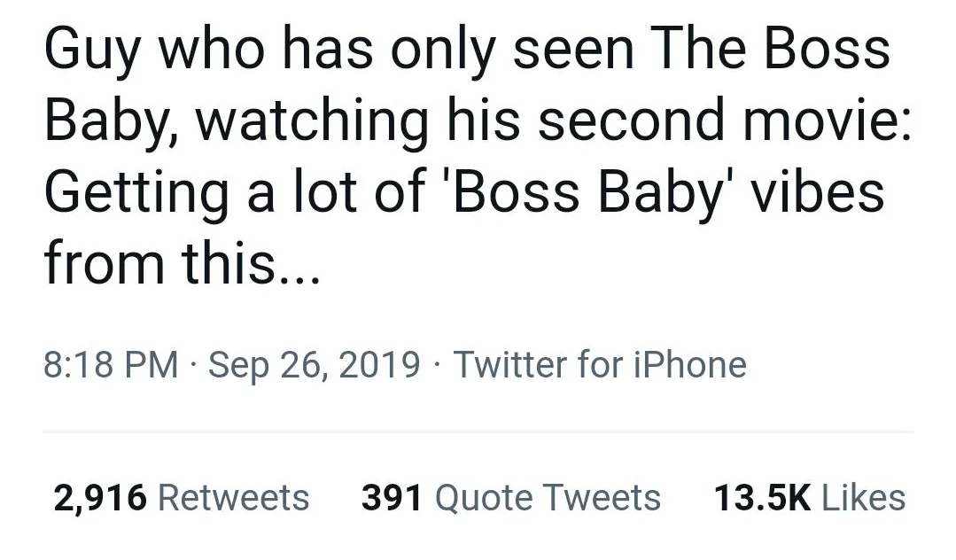Click the Sep 26, 2019 date
The height and width of the screenshot is (560, 956).
point(314,365)
